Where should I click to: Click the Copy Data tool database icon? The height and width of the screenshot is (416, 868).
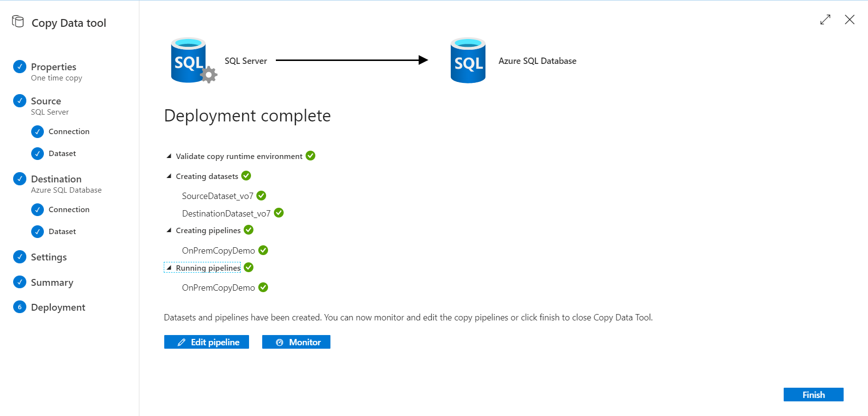(x=18, y=21)
